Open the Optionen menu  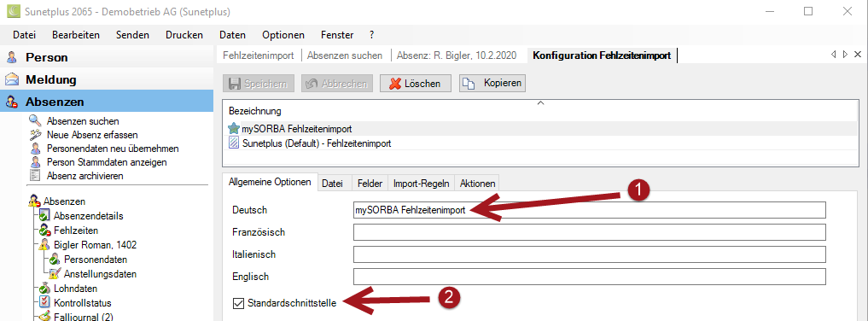point(283,35)
